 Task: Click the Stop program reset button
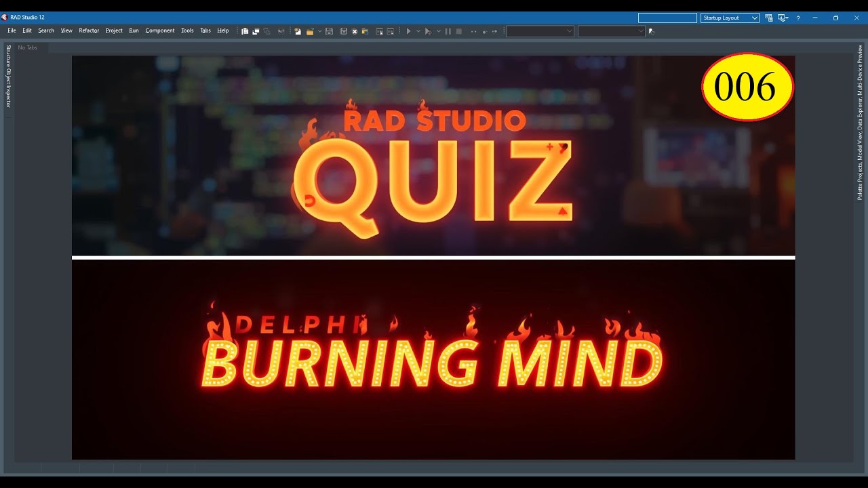(459, 31)
